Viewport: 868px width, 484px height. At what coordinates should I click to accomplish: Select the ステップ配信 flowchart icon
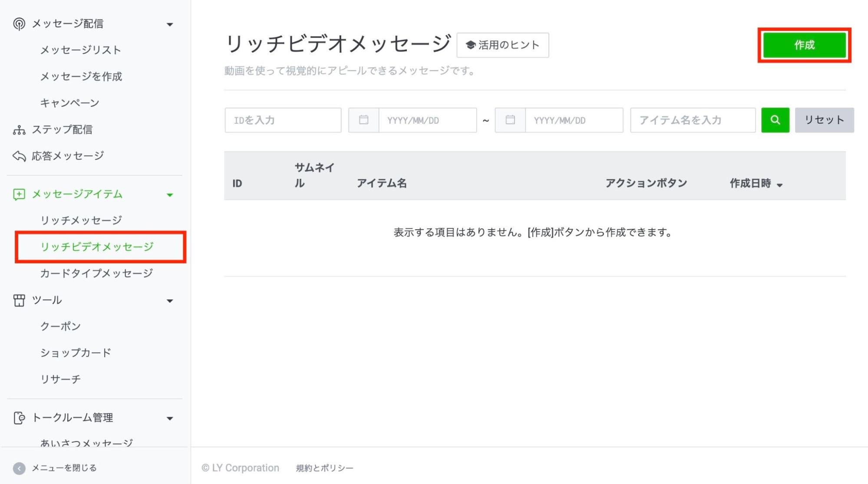(x=18, y=128)
